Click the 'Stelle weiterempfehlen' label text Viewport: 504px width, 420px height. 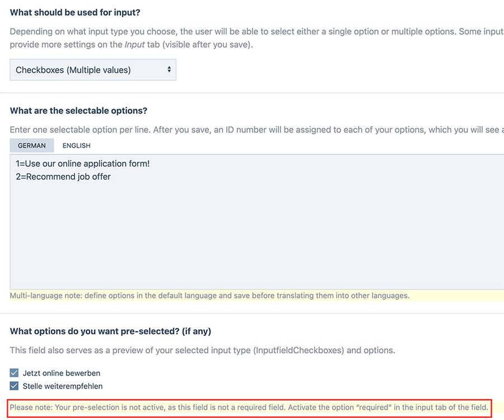(x=62, y=386)
